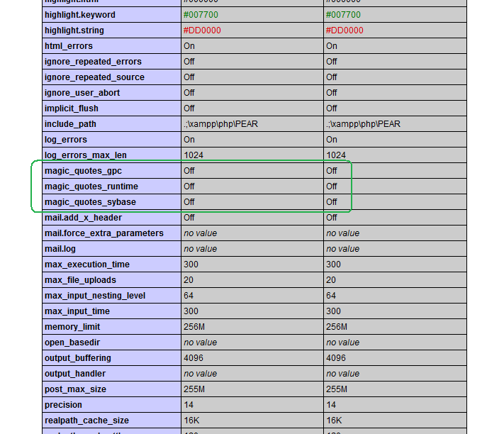Select the output_buffering directive name
504x434 pixels.
point(78,358)
